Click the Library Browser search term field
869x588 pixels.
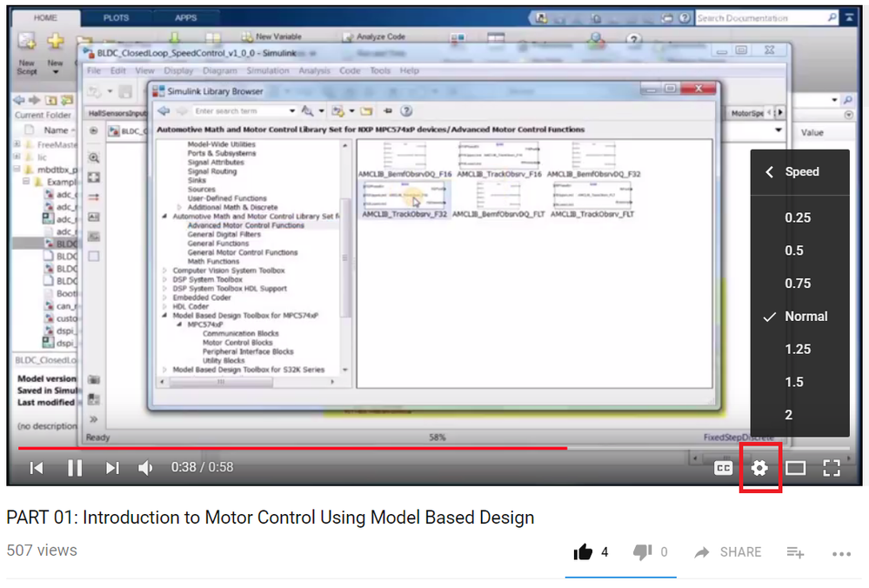240,110
